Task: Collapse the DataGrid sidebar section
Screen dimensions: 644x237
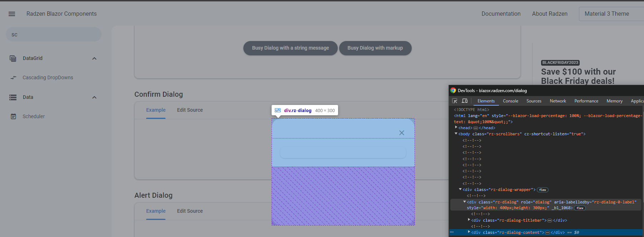Action: click(94, 59)
